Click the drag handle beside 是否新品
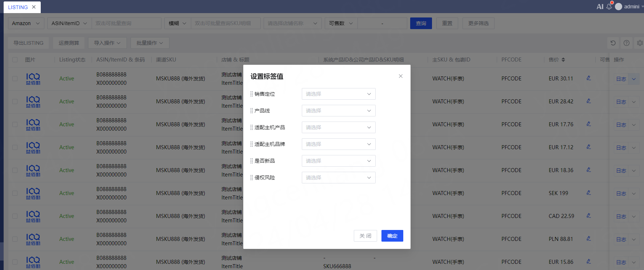Viewport: 644px width, 270px height. click(252, 161)
